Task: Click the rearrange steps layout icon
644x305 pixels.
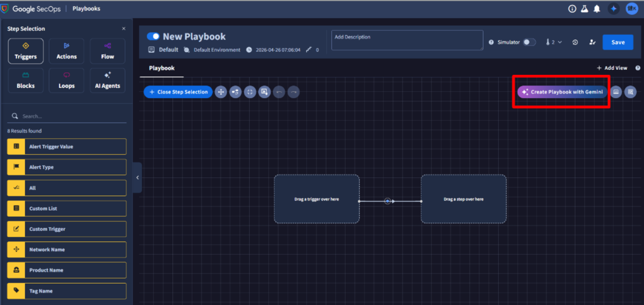Action: (x=235, y=92)
